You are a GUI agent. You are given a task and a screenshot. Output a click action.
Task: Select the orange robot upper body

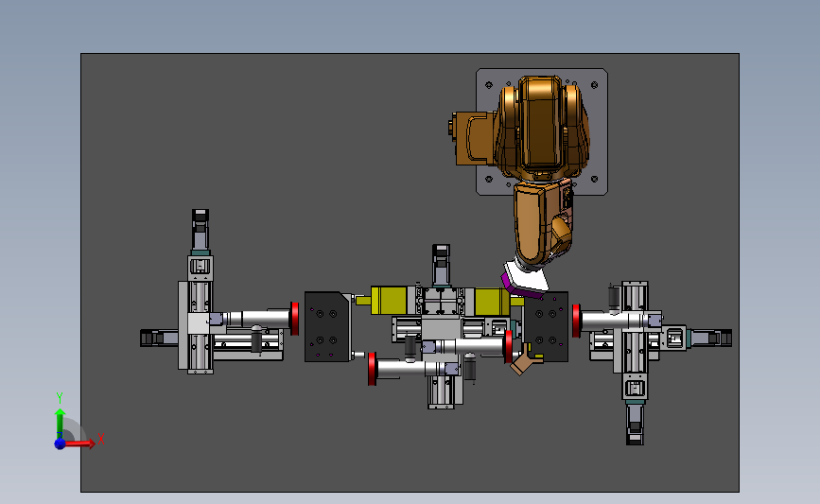click(x=541, y=127)
